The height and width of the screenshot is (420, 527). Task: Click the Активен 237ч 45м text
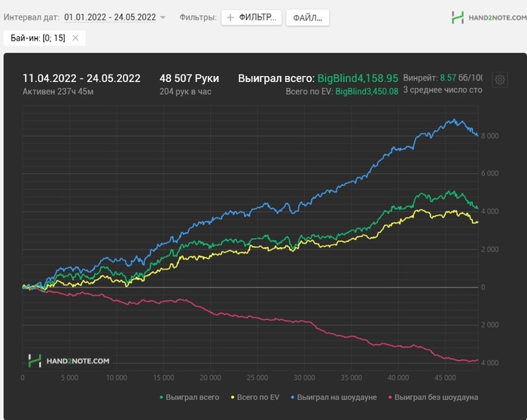(x=58, y=91)
